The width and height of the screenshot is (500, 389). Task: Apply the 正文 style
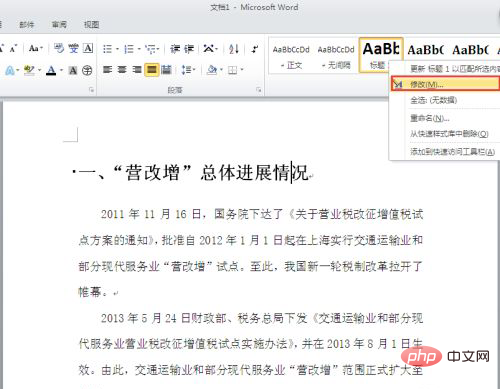[x=291, y=55]
